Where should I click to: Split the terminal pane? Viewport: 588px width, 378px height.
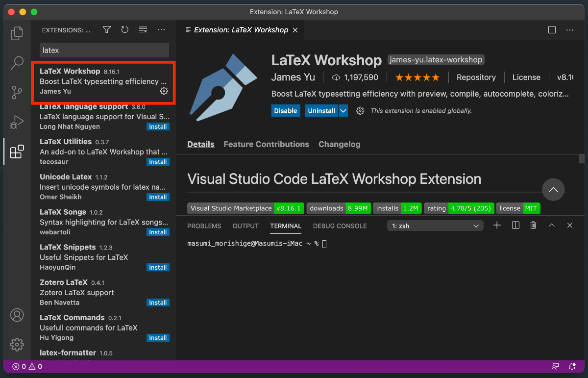click(515, 226)
